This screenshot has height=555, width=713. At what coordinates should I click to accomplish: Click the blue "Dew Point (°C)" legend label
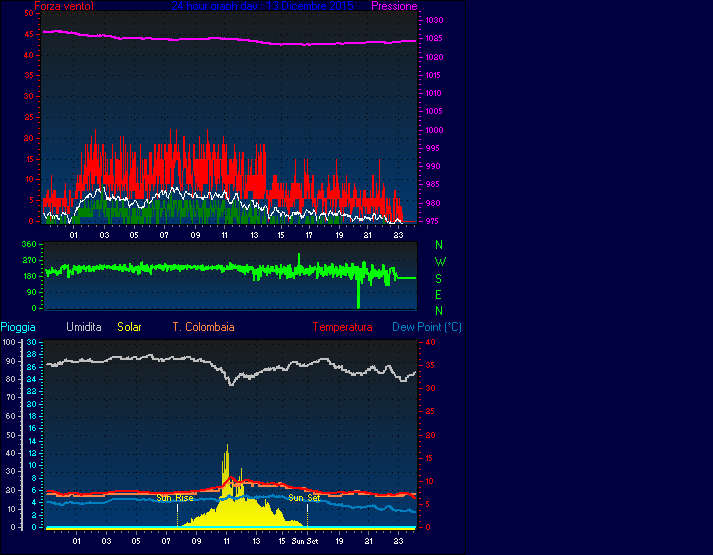coord(427,327)
